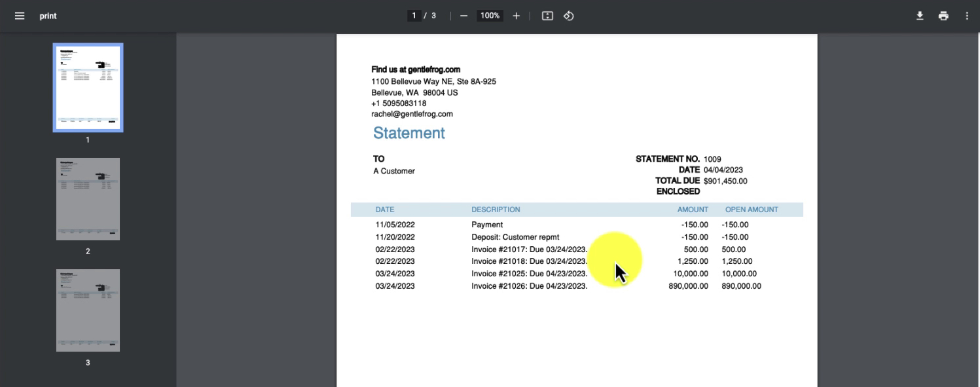
Task: Print the statement document
Action: click(x=943, y=16)
